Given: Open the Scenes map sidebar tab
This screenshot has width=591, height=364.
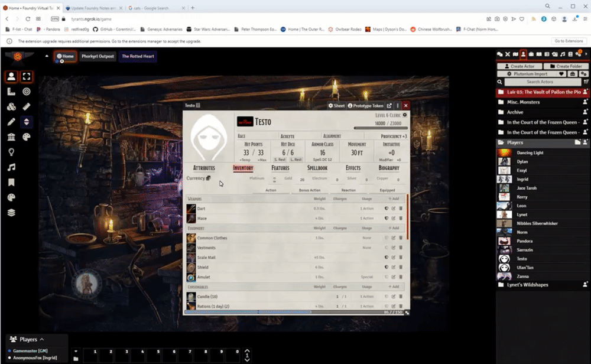Looking at the screenshot, I should [x=515, y=54].
